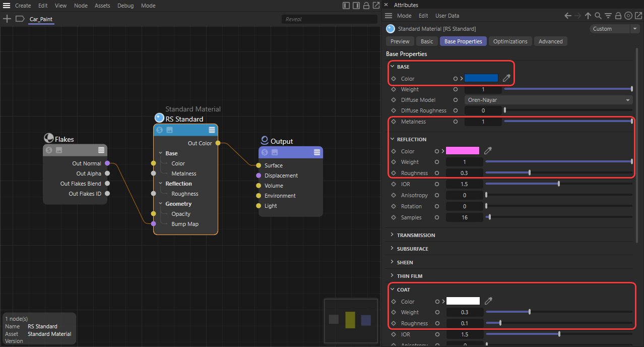
Task: Toggle the keyframe diamond beside Metalness
Action: pos(394,122)
